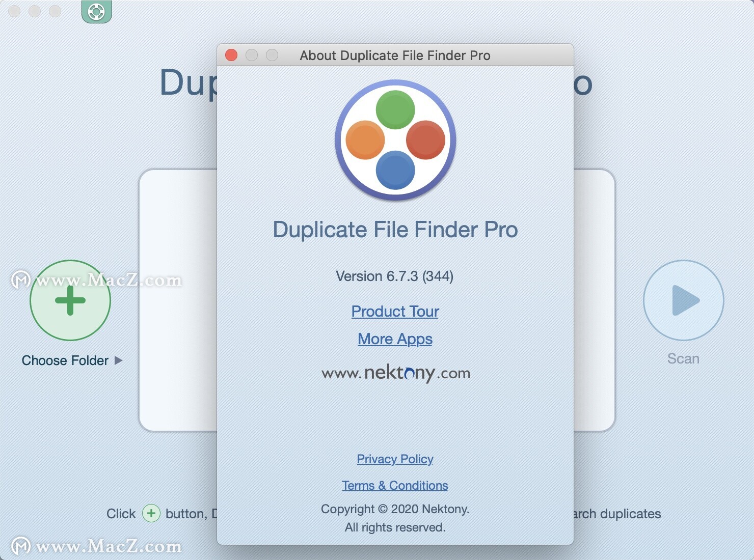Viewport: 754px width, 560px height.
Task: Open Terms & Conditions link
Action: (395, 486)
